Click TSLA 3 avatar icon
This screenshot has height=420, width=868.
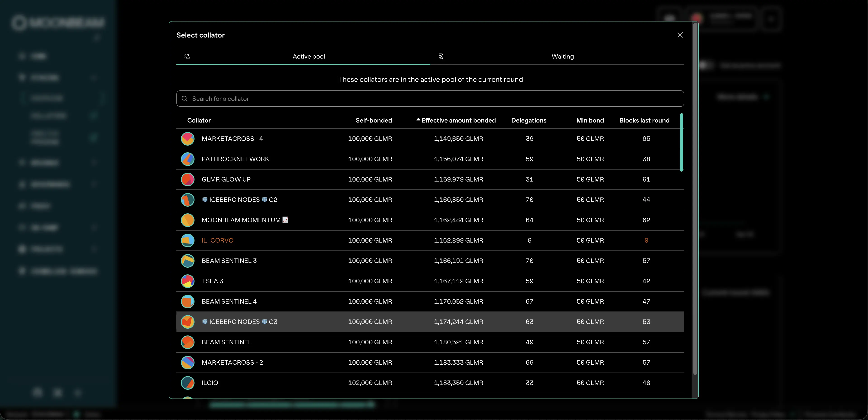[188, 281]
